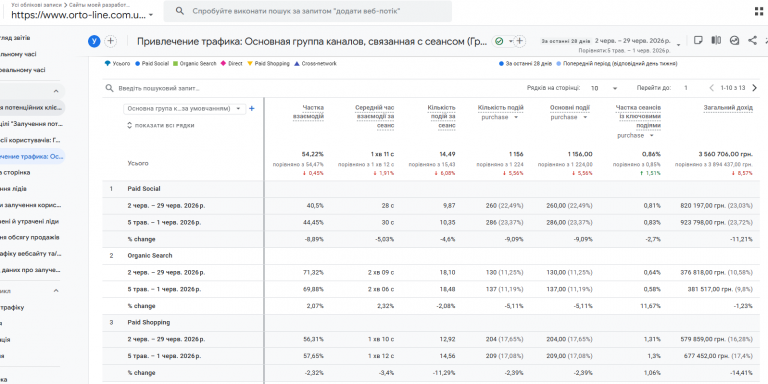Select highlighted 'Привлечение трафика' sidebar item

32,156
